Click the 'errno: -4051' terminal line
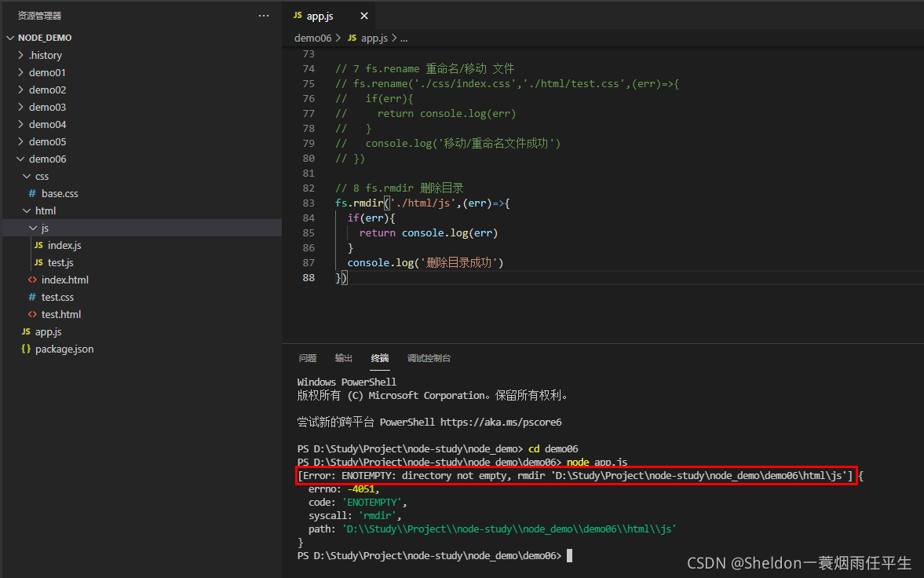The width and height of the screenshot is (924, 578). tap(344, 489)
